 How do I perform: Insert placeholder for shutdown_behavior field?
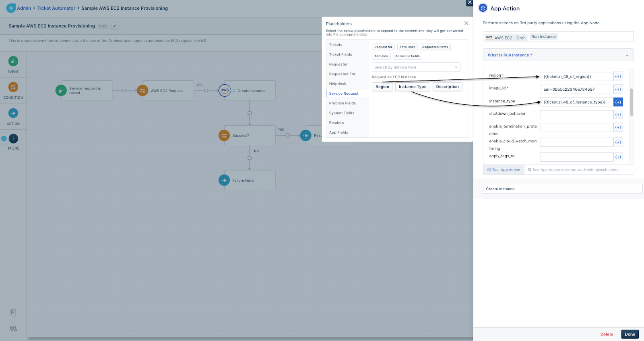click(618, 115)
